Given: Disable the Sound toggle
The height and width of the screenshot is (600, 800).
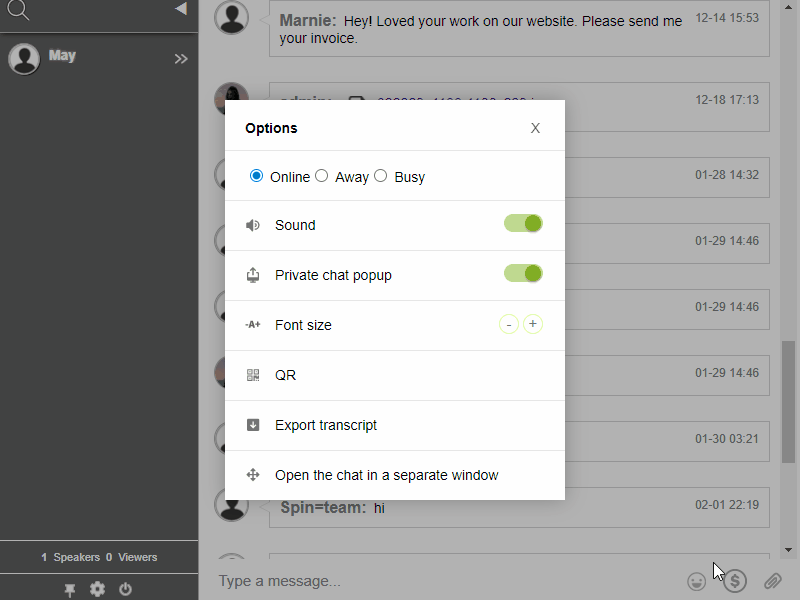Looking at the screenshot, I should [x=522, y=223].
